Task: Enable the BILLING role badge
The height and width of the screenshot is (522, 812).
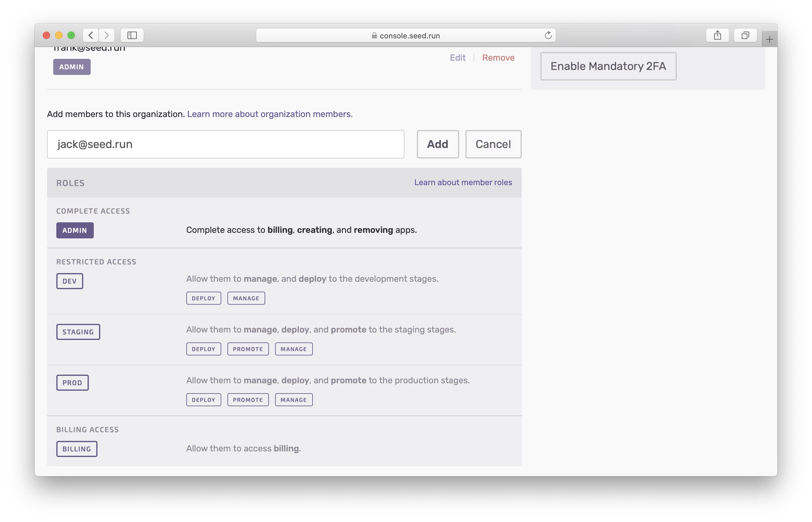Action: point(76,449)
